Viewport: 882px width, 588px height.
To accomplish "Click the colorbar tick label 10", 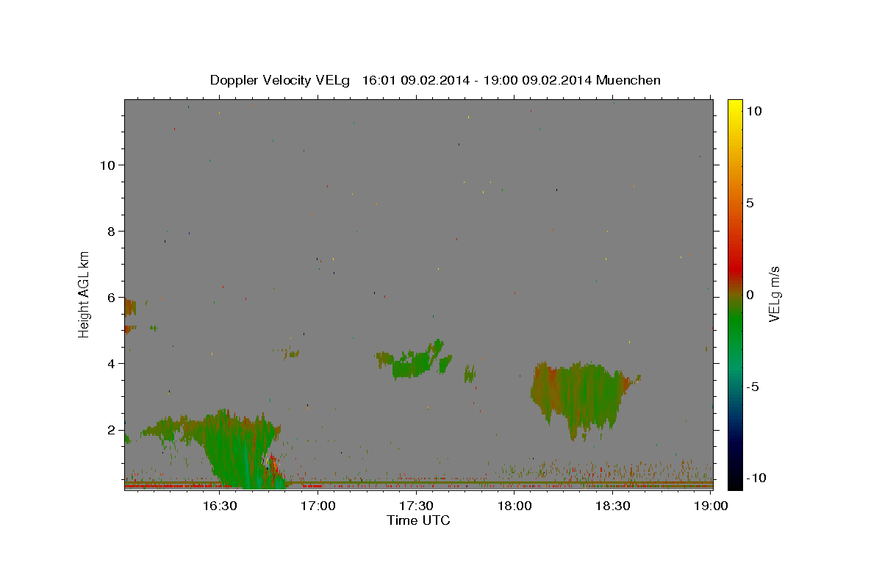I will click(x=753, y=110).
